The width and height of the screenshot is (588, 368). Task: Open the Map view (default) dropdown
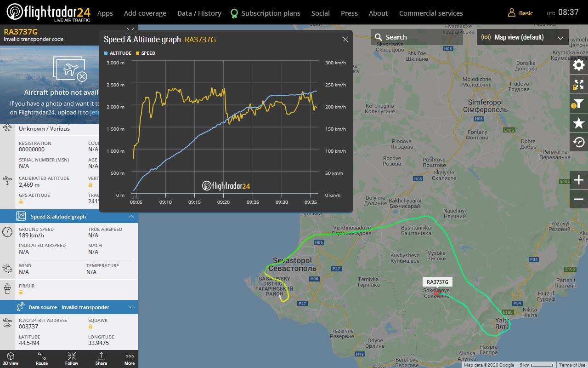coord(522,37)
